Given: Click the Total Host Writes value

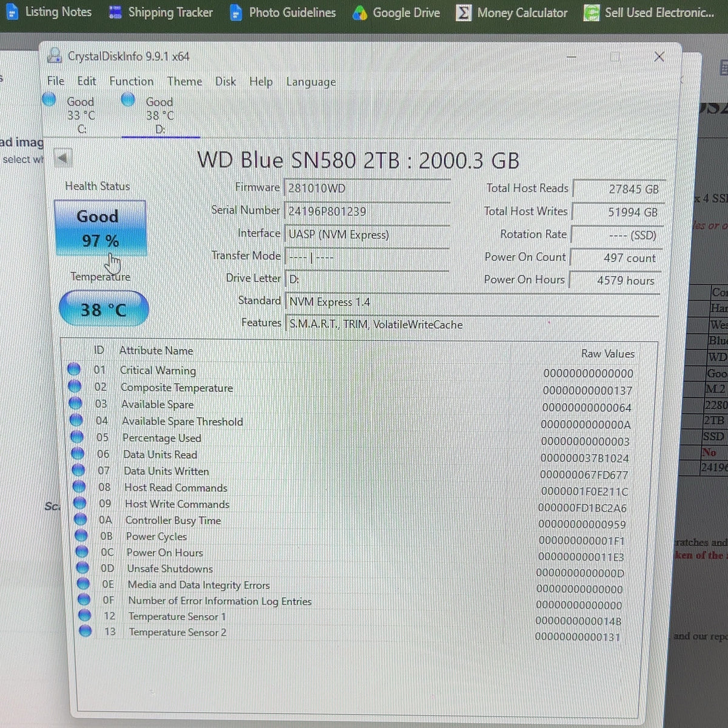Looking at the screenshot, I should [618, 212].
